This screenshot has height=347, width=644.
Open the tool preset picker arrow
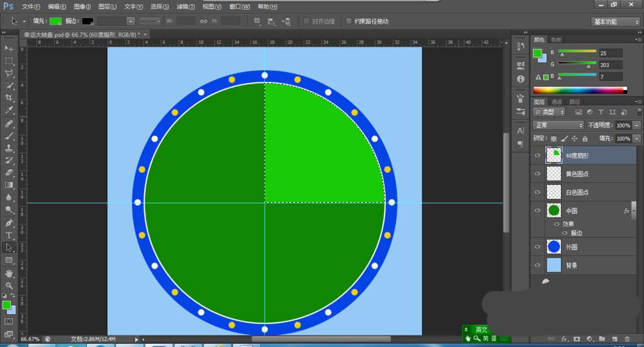[24, 21]
